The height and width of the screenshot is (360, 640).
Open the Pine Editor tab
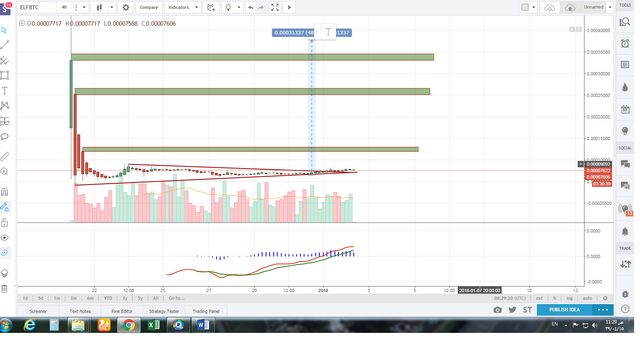[122, 311]
